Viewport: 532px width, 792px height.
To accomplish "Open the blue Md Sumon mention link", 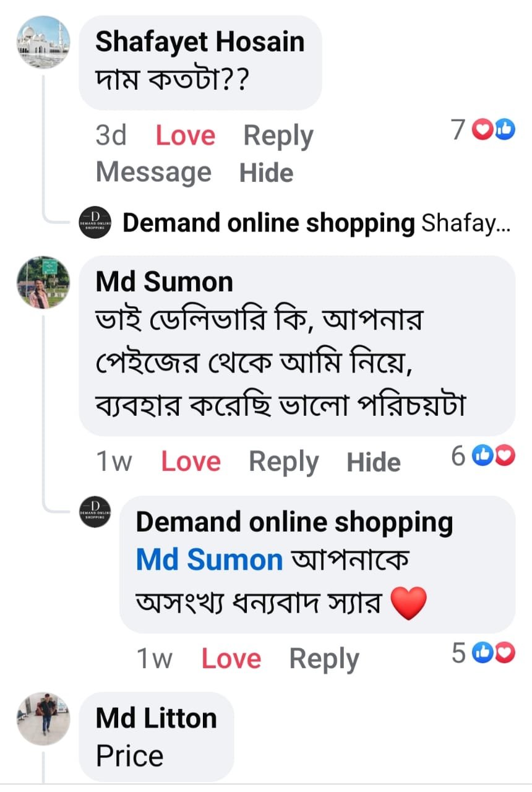I will (209, 560).
